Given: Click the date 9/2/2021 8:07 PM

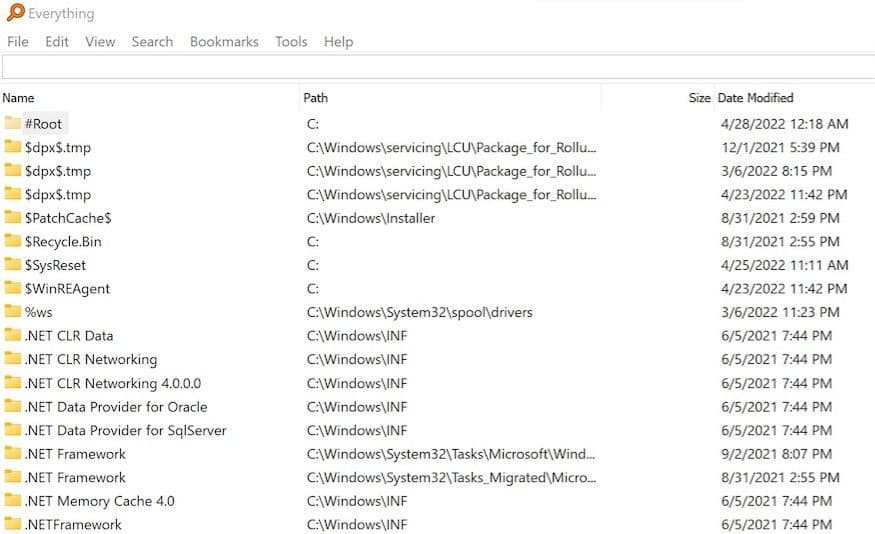Looking at the screenshot, I should coord(776,454).
